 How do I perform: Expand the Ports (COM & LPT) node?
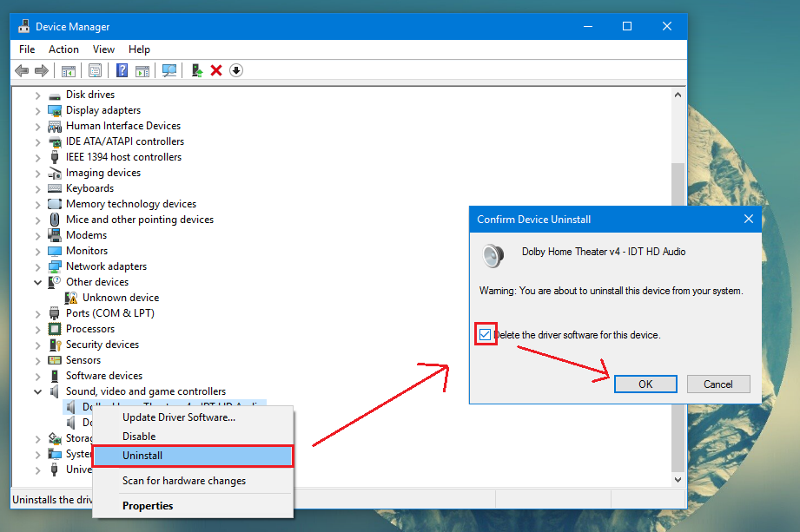(x=37, y=314)
